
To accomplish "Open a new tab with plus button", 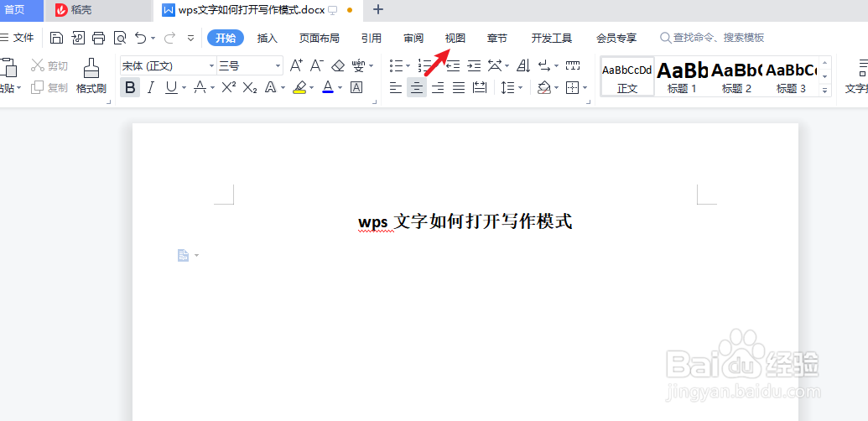I will point(378,9).
